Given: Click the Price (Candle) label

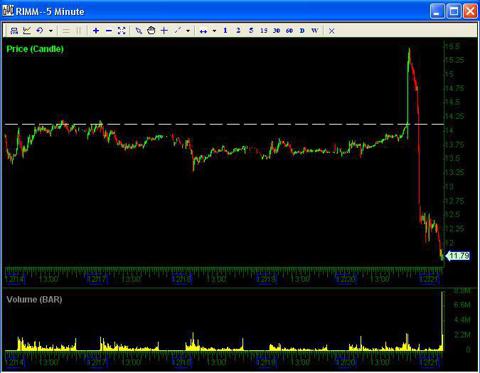Looking at the screenshot, I should [35, 49].
